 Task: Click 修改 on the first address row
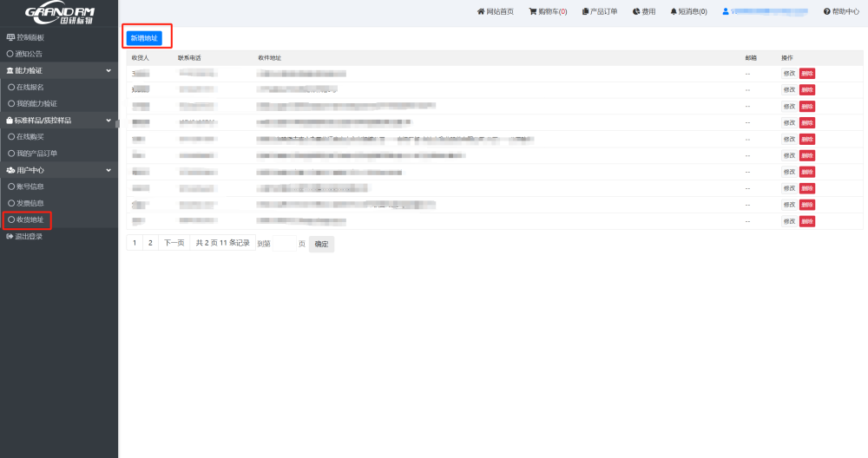(x=788, y=74)
